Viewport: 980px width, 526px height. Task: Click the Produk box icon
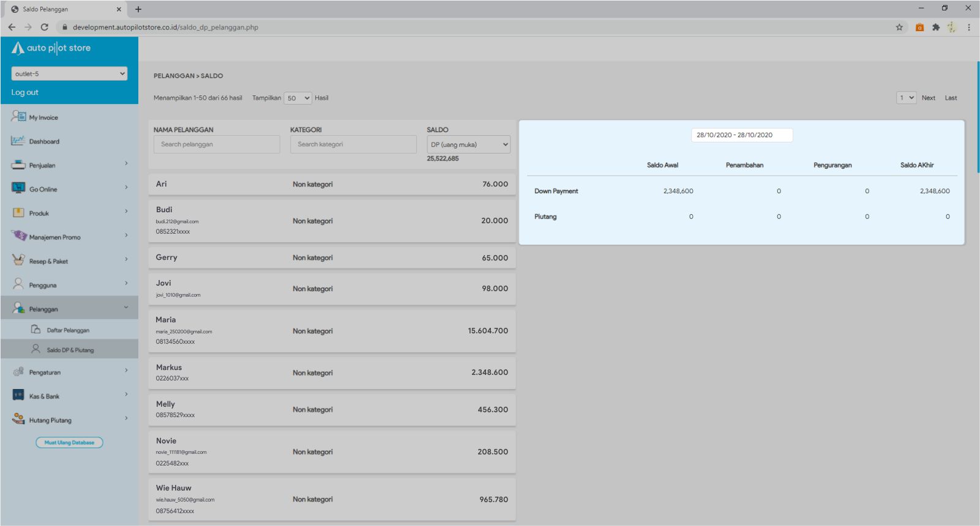point(18,213)
